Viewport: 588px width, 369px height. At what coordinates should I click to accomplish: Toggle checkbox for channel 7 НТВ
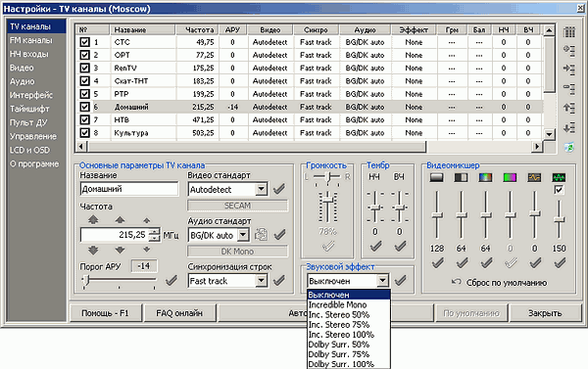[84, 119]
